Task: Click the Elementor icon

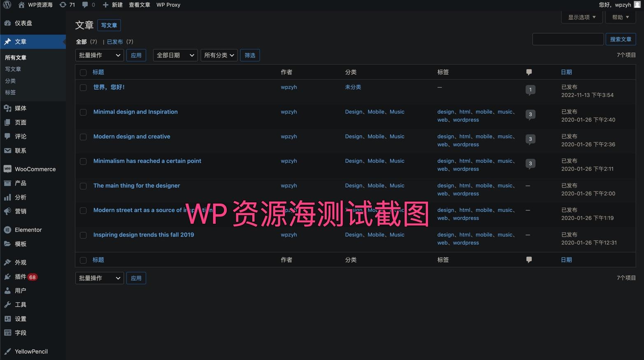Action: (7, 230)
